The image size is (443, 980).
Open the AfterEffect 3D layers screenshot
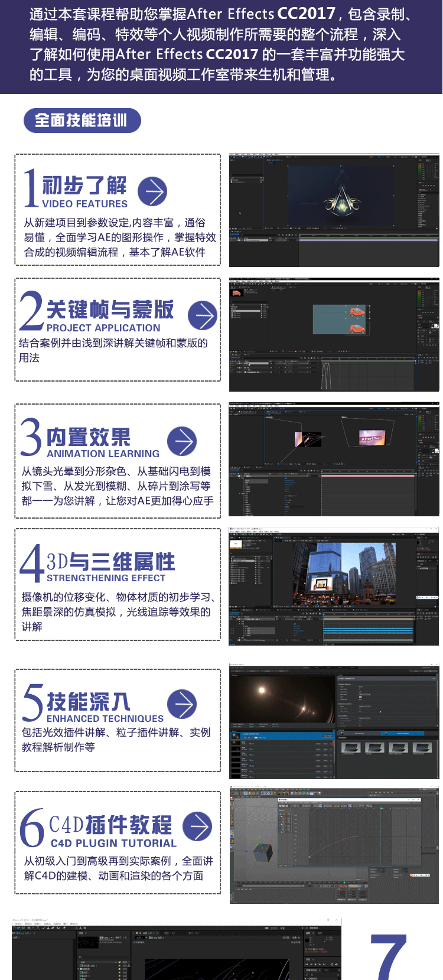pyautogui.click(x=334, y=460)
